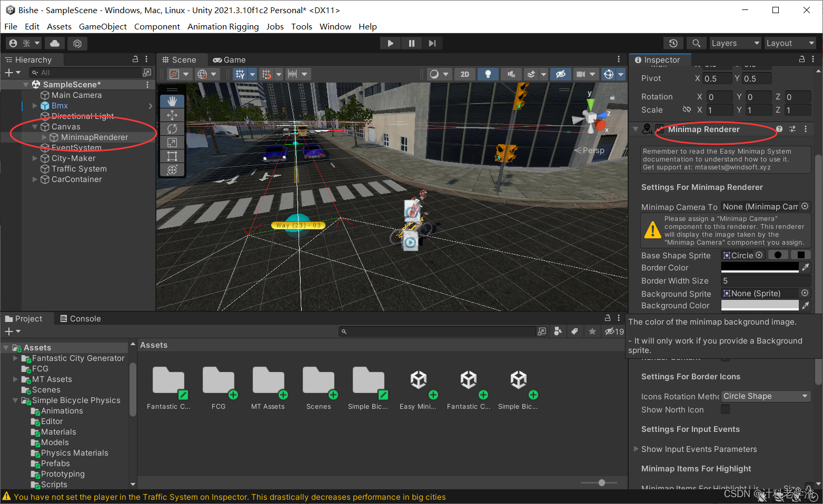Open Minimap Renderer preset settings icon
Viewport: 823px width, 504px height.
point(792,129)
